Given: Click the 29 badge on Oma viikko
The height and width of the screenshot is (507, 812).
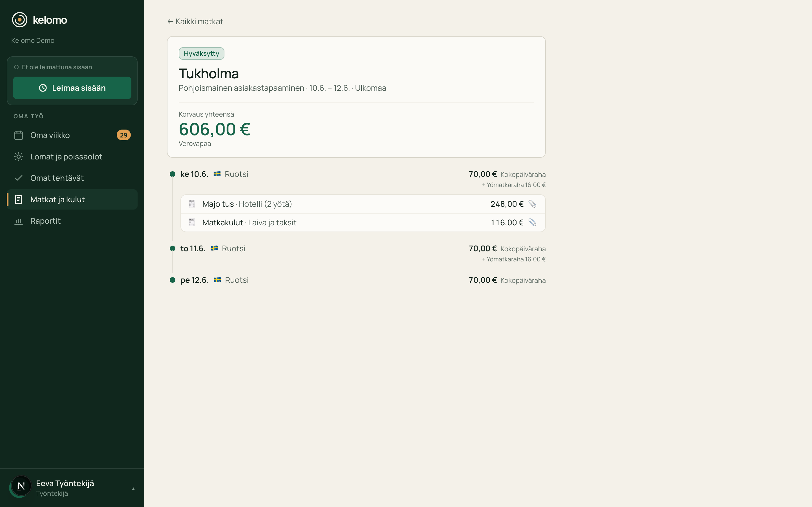Looking at the screenshot, I should (123, 135).
